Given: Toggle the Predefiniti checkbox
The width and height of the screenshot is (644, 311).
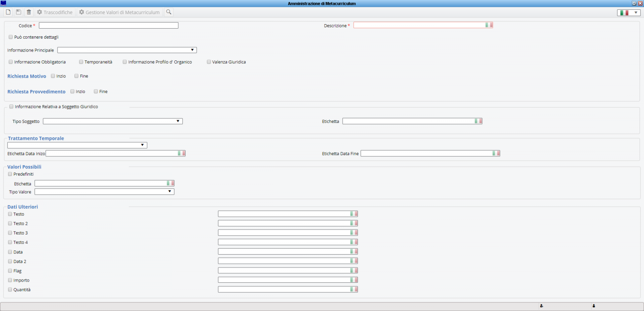Looking at the screenshot, I should click(x=10, y=174).
